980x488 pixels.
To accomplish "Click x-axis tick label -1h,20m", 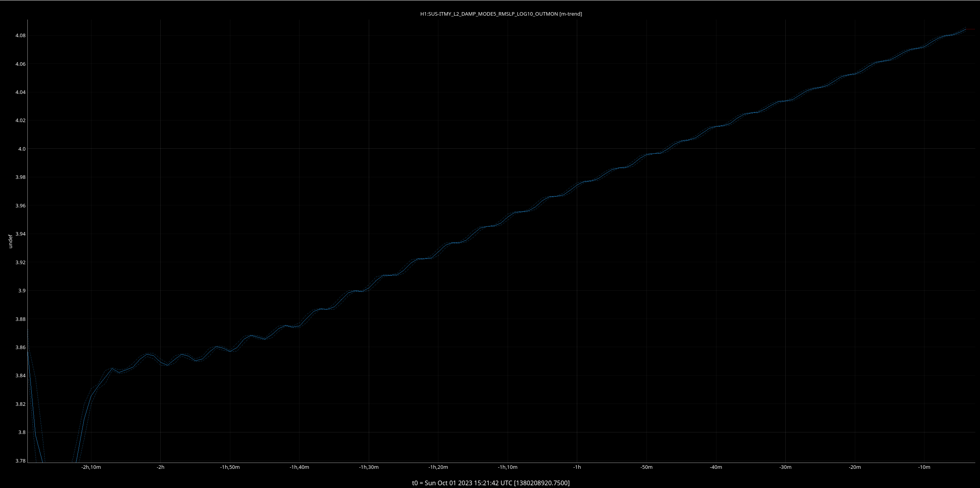I will tap(438, 467).
